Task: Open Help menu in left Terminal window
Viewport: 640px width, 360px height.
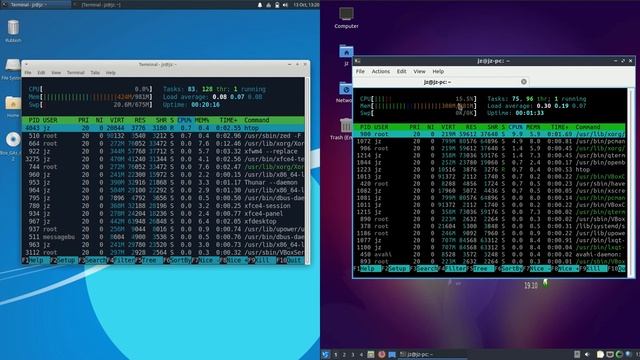Action: (x=111, y=73)
